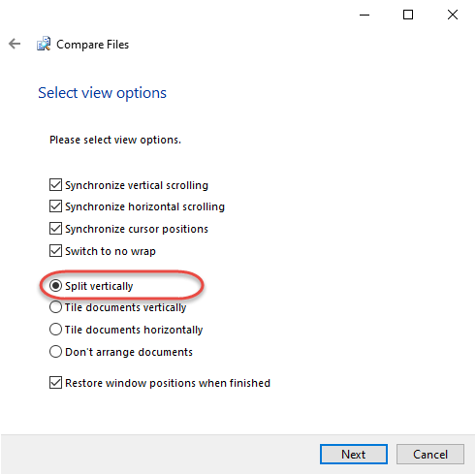Click the Compare Files title text
476x475 pixels.
92,45
